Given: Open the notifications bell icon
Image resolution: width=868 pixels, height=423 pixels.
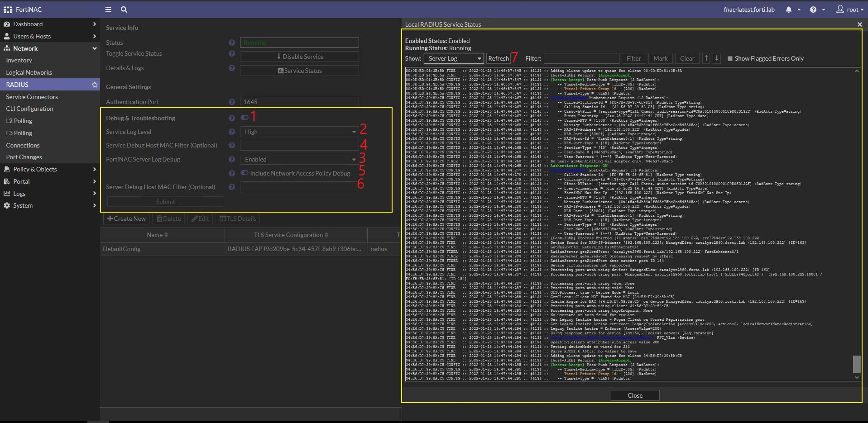Looking at the screenshot, I should (789, 10).
